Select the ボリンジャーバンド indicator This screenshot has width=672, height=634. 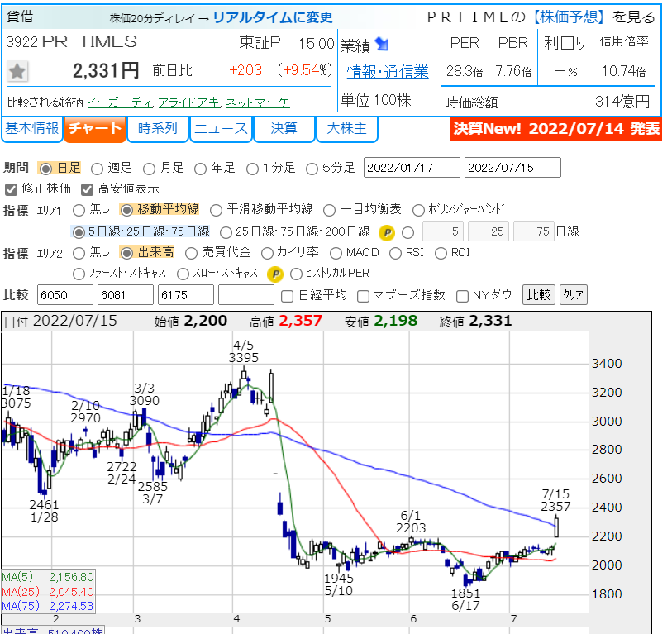(x=418, y=210)
